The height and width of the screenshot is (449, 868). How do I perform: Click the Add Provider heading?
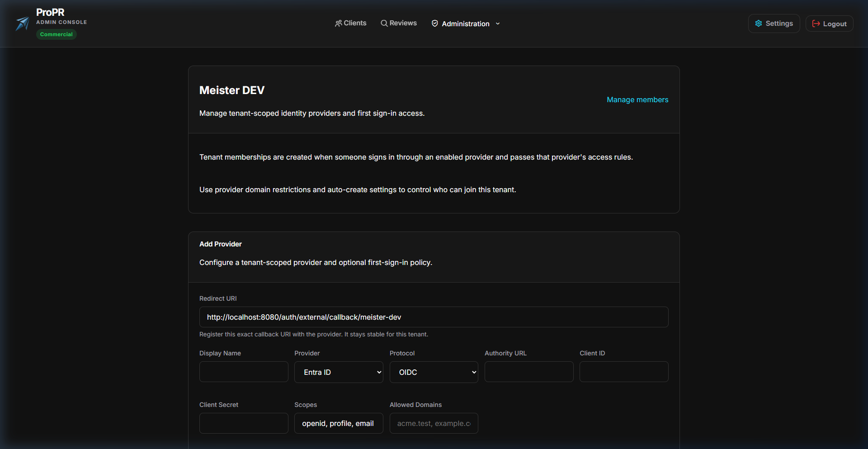[x=221, y=244]
